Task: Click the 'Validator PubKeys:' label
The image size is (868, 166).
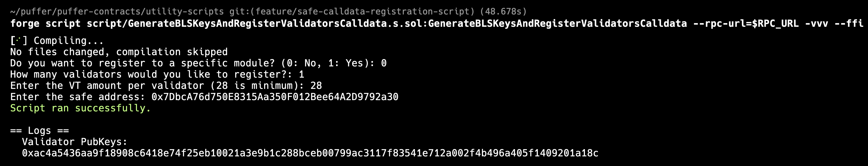Action: pos(74,142)
